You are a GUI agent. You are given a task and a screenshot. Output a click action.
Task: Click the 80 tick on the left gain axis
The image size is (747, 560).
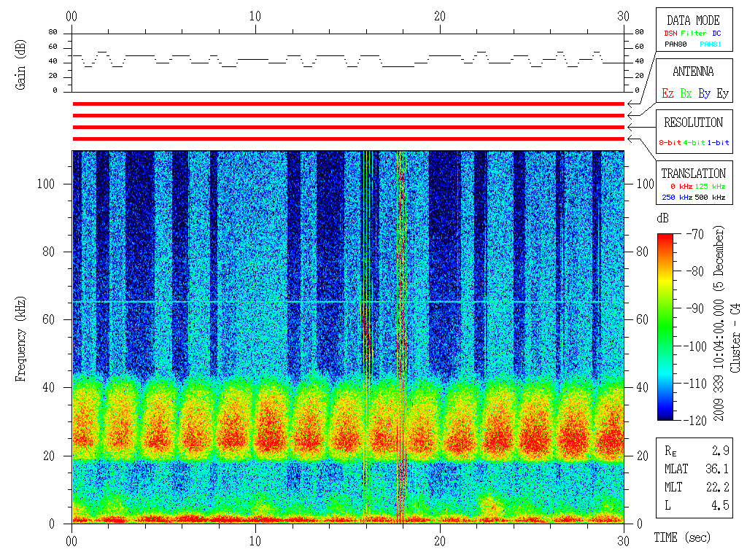[x=53, y=32]
